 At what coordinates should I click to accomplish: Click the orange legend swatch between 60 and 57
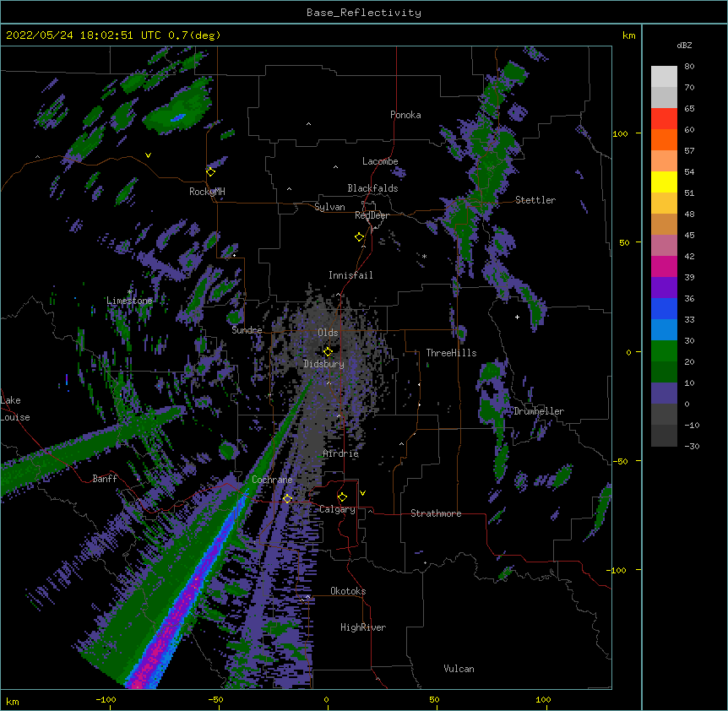[x=664, y=140]
